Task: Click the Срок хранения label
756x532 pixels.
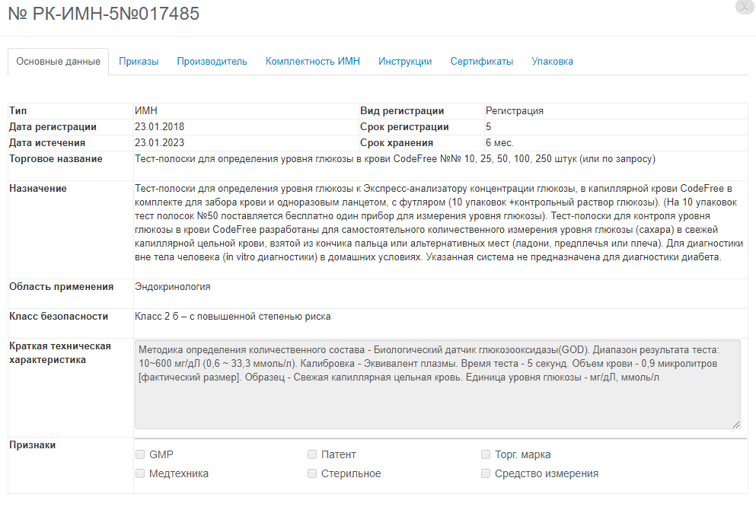Action: (x=397, y=142)
